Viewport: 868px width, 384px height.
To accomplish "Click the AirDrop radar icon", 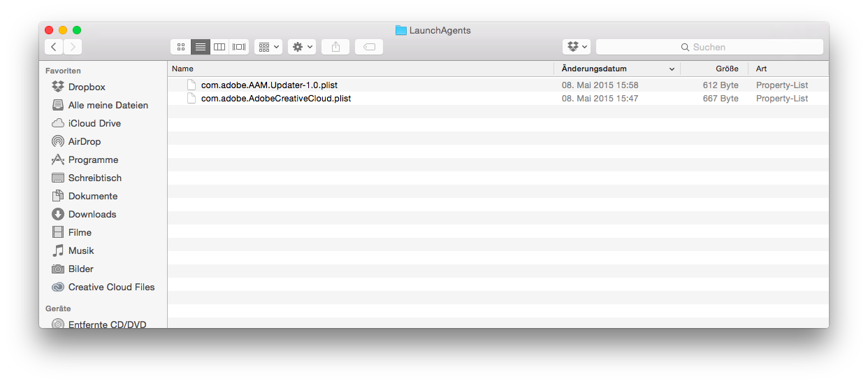I will [58, 141].
